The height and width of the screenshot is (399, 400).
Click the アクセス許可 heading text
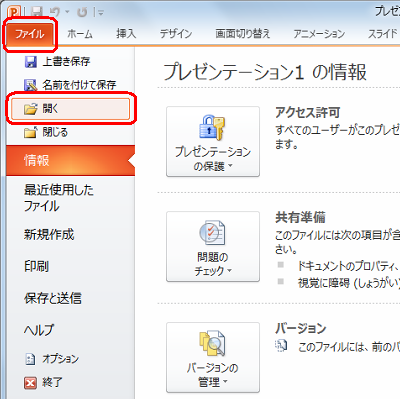[307, 113]
